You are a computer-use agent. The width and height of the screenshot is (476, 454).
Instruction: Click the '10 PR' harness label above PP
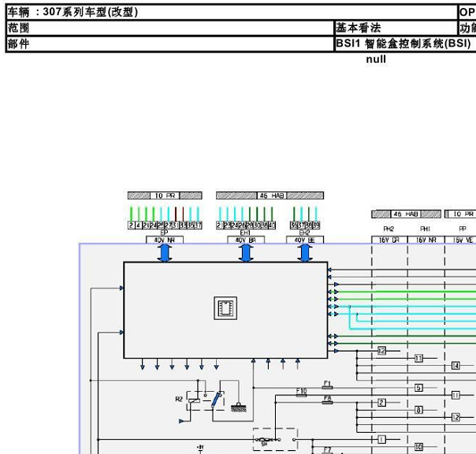pyautogui.click(x=463, y=214)
